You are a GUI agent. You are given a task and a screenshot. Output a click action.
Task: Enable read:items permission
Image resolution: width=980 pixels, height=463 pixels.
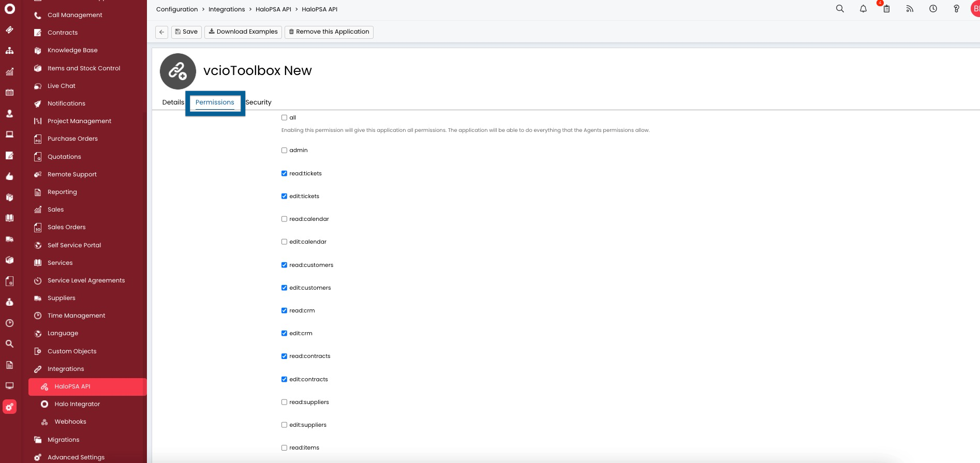(284, 447)
